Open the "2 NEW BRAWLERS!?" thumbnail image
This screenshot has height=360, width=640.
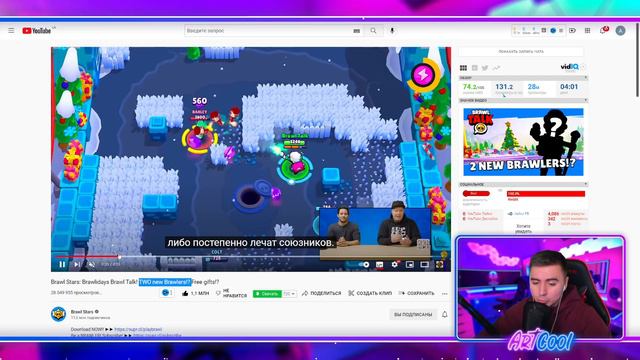[x=523, y=142]
